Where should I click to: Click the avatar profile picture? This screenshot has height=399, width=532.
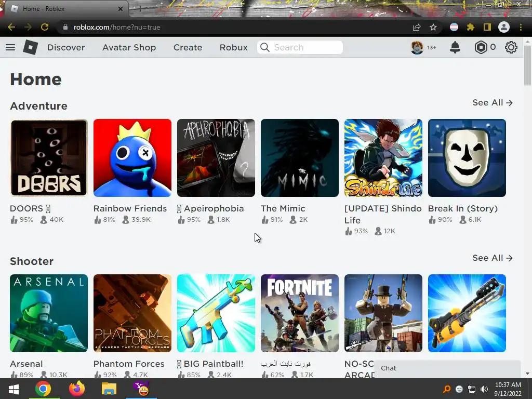click(x=417, y=47)
